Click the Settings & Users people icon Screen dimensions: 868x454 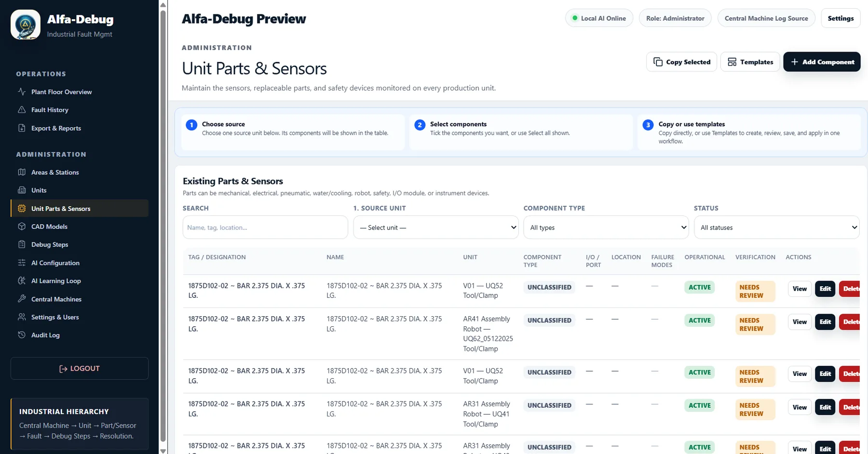point(22,317)
